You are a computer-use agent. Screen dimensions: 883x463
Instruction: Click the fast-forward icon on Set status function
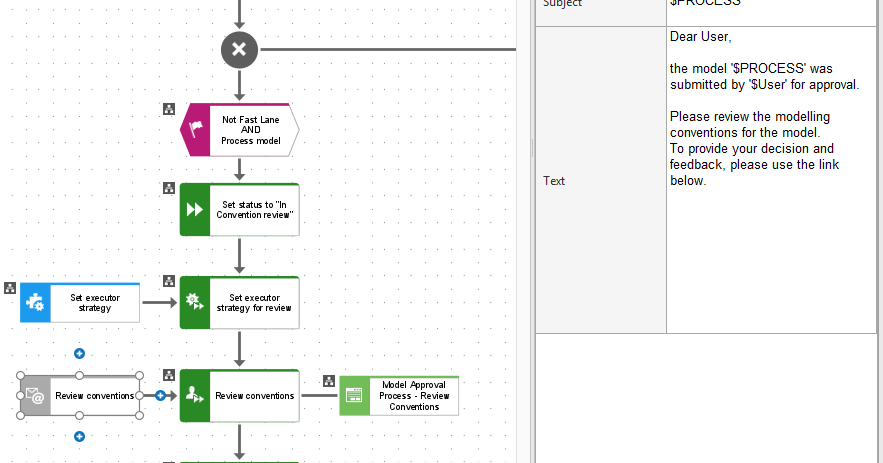(195, 210)
